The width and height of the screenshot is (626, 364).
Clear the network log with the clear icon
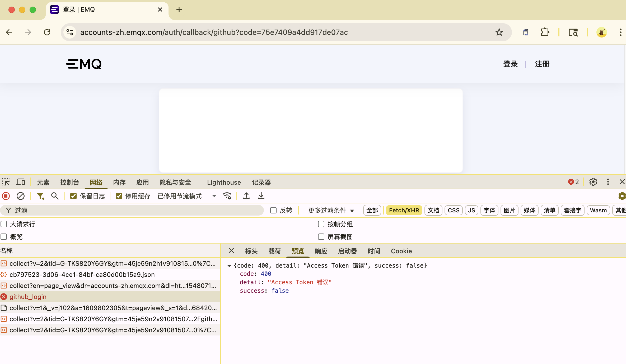[21, 196]
